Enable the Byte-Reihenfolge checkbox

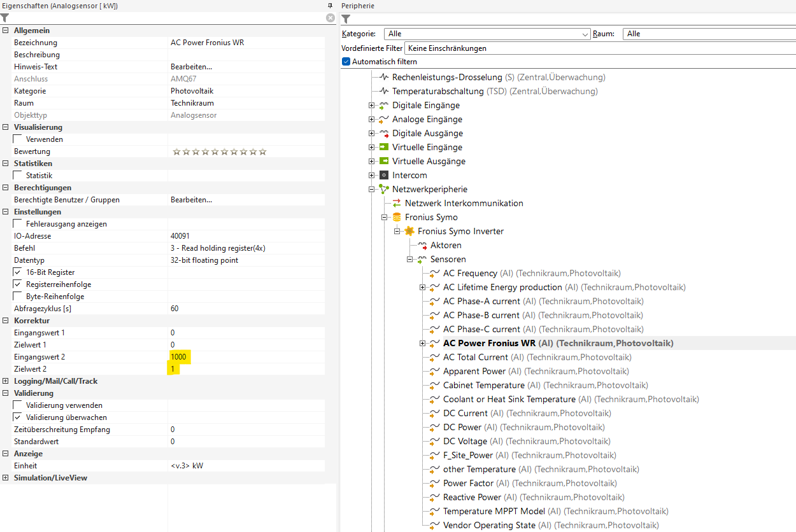click(x=18, y=297)
